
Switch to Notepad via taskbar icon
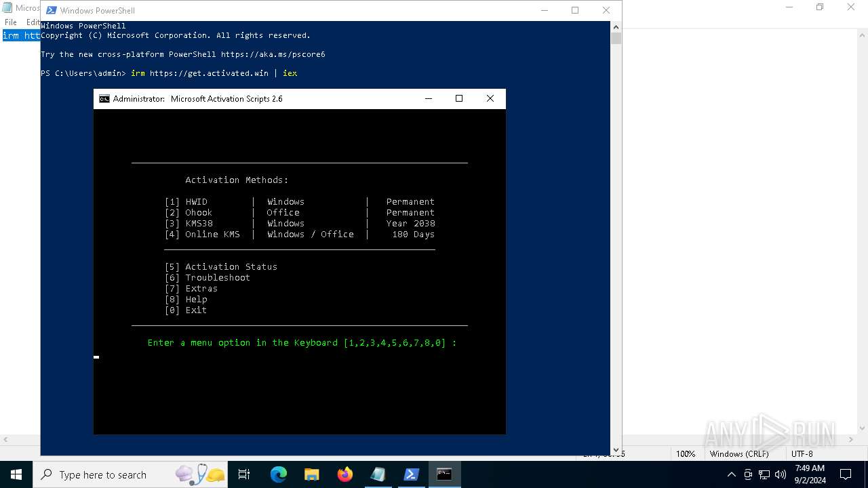pos(378,474)
